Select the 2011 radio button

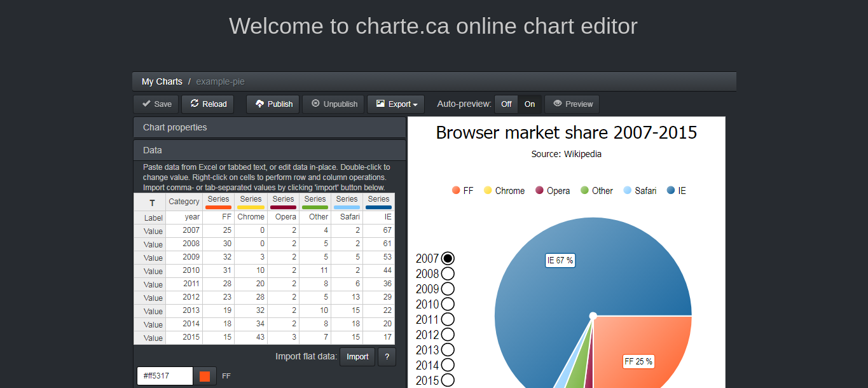[x=448, y=319]
